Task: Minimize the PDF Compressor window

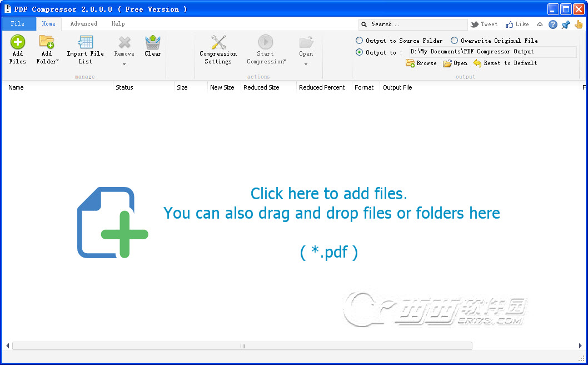Action: tap(553, 9)
